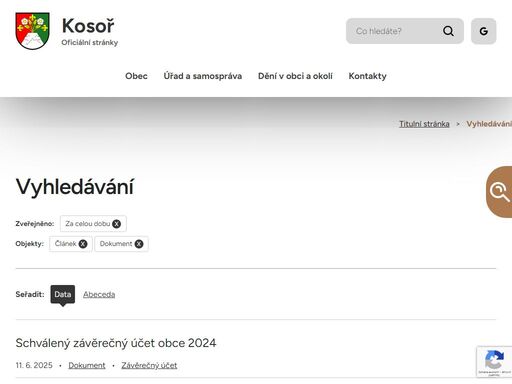Open the 'Dění v obci a okolí' menu
The width and height of the screenshot is (512, 384).
pyautogui.click(x=295, y=76)
